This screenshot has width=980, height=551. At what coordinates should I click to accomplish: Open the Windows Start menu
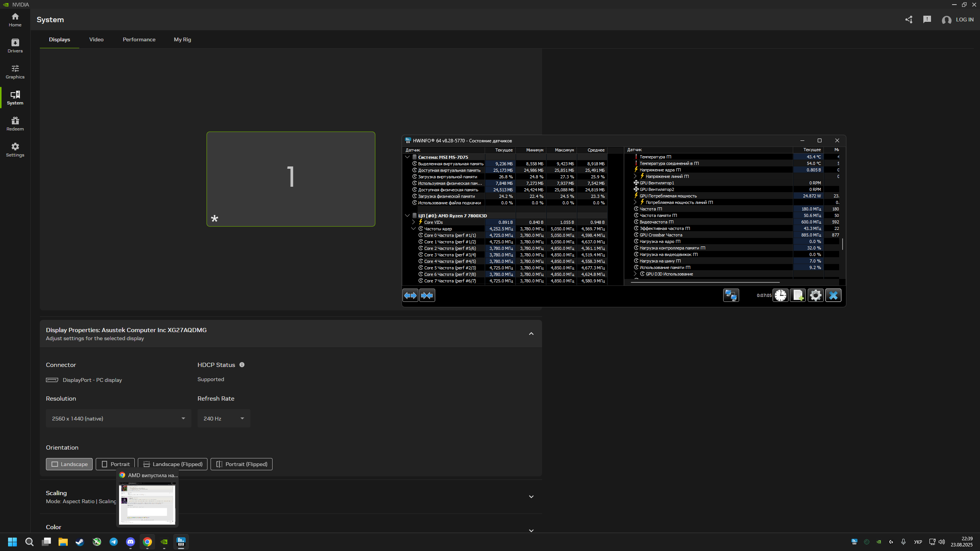click(12, 542)
